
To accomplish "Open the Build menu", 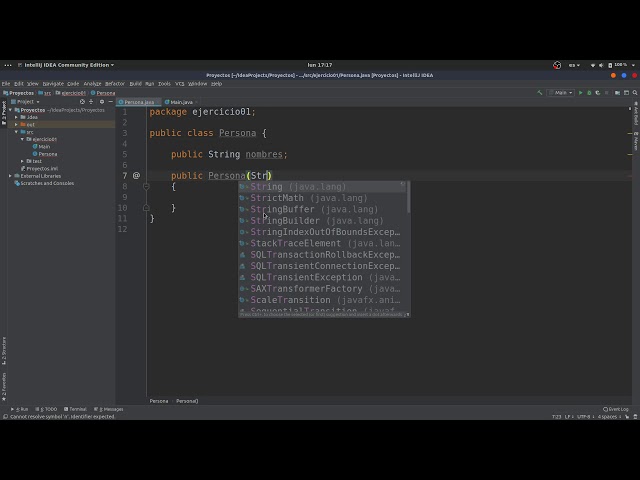I will coord(136,84).
